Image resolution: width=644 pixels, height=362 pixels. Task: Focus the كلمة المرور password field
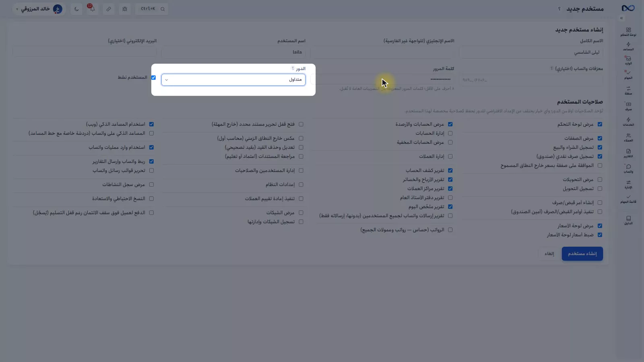coord(382,80)
